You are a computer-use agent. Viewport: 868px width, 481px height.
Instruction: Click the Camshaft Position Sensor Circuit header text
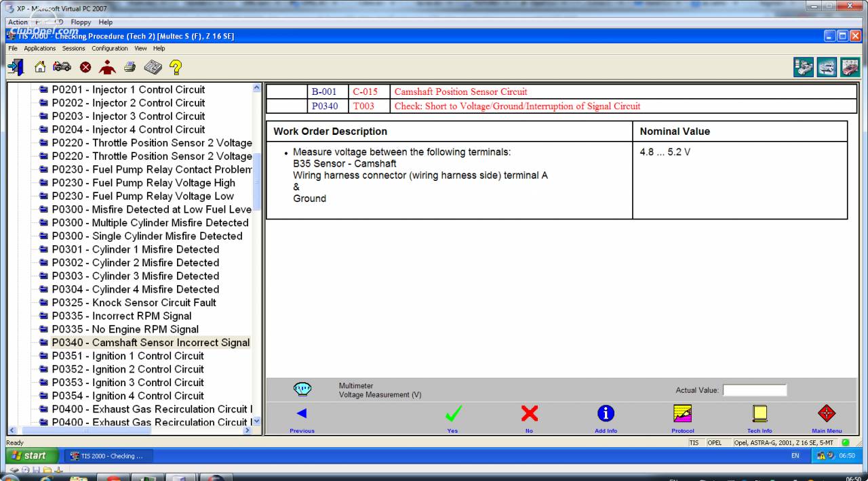click(x=460, y=92)
